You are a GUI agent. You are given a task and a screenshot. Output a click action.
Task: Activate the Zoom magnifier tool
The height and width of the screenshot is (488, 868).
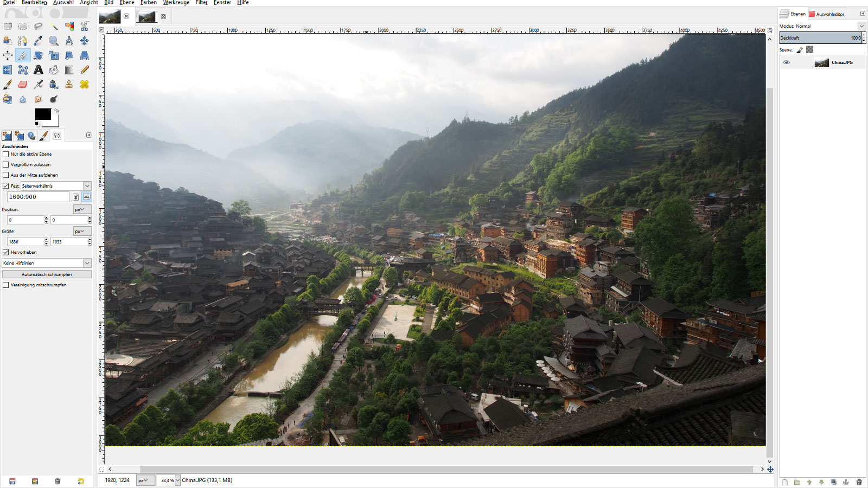54,41
